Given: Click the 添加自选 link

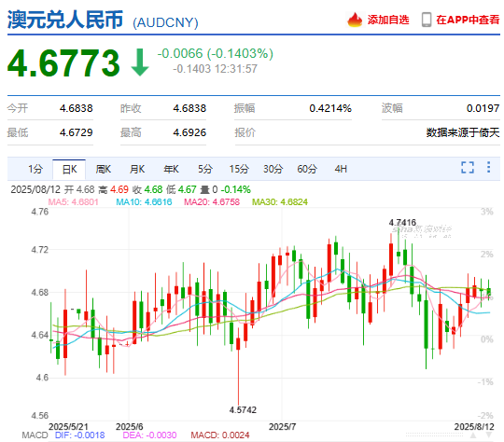Looking at the screenshot, I should pyautogui.click(x=388, y=20).
